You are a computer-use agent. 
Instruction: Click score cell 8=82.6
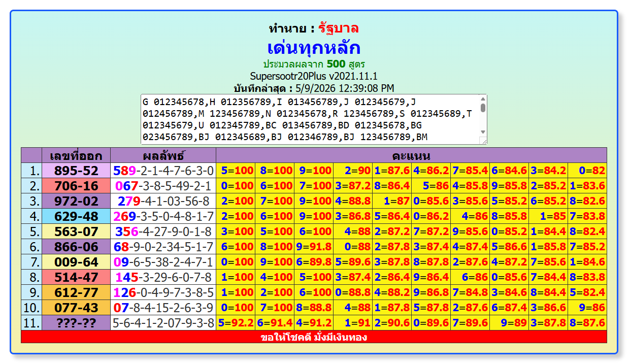click(x=587, y=201)
